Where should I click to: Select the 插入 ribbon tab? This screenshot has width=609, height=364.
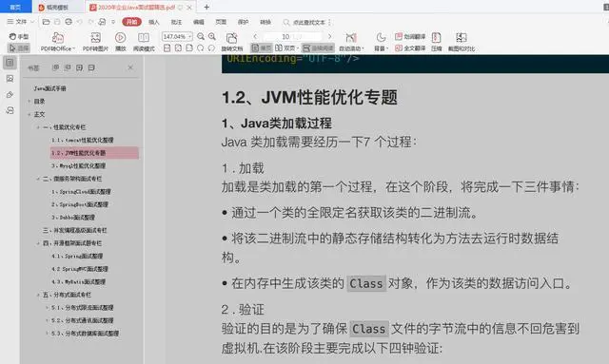[x=154, y=22]
